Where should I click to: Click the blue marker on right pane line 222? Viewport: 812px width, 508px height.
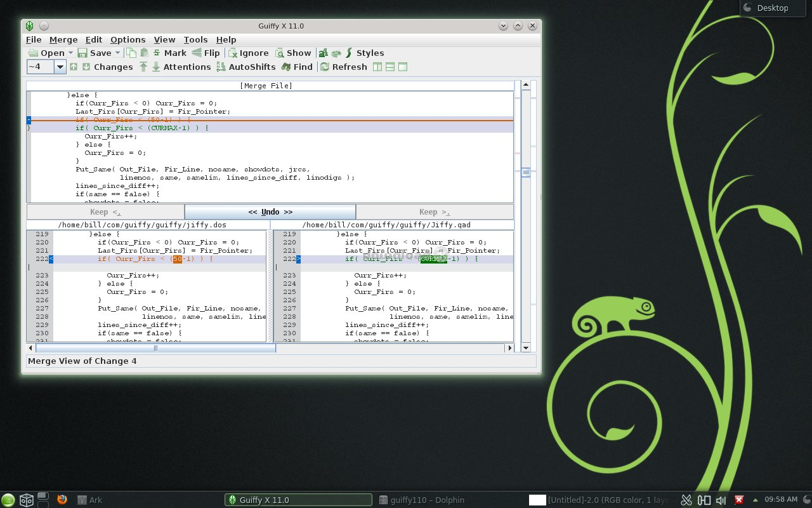[298, 259]
